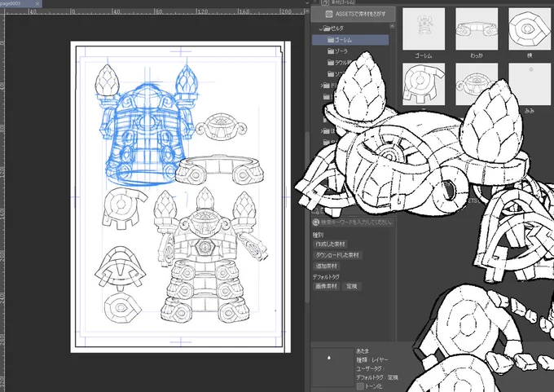Screen dimensions: 554x392
Task: Click the folder icon beside ゾーラ
Action: [331, 51]
